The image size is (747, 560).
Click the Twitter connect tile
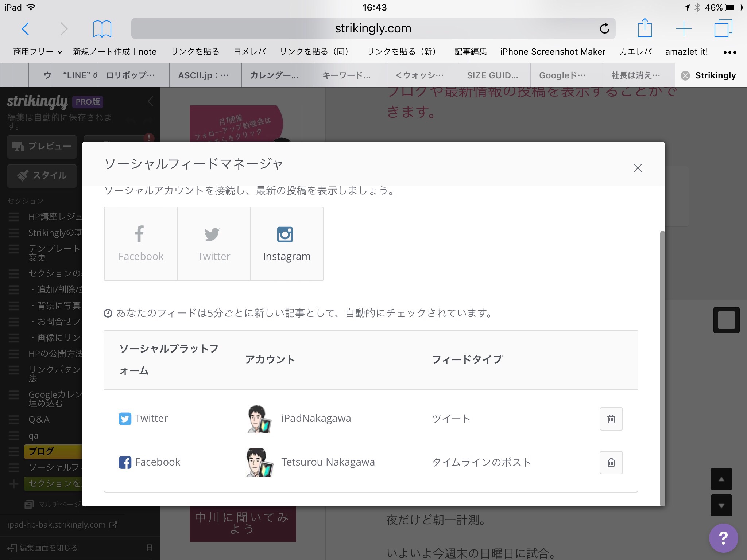[x=214, y=244]
